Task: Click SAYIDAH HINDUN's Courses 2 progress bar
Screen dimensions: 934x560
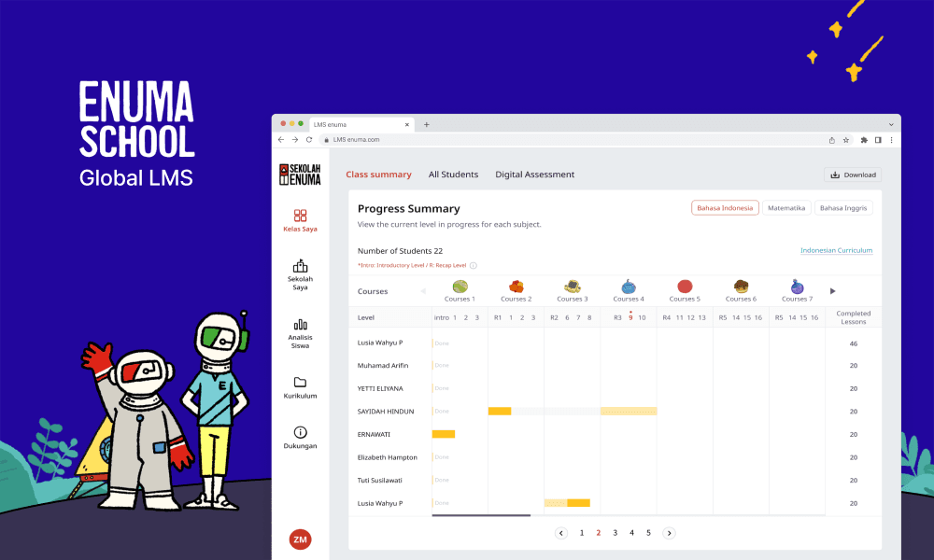Action: click(x=500, y=412)
